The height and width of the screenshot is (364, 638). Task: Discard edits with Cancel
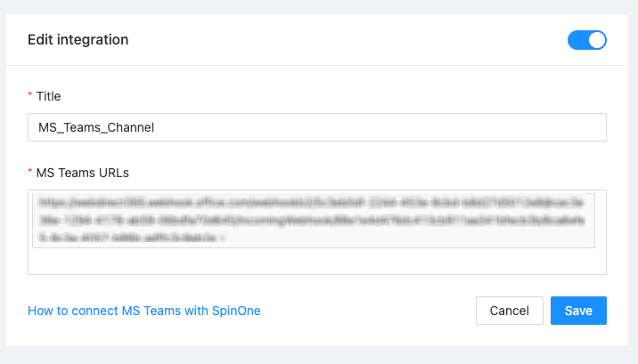pyautogui.click(x=510, y=311)
